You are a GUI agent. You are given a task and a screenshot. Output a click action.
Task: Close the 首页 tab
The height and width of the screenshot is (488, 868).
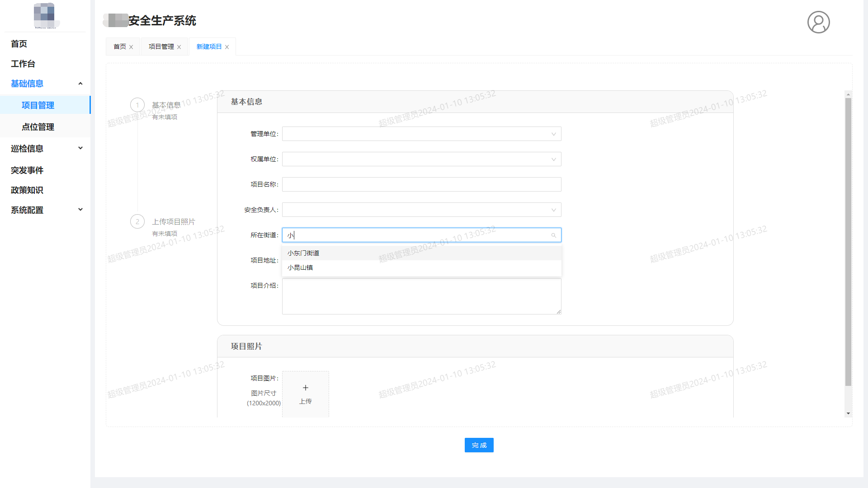pyautogui.click(x=131, y=47)
